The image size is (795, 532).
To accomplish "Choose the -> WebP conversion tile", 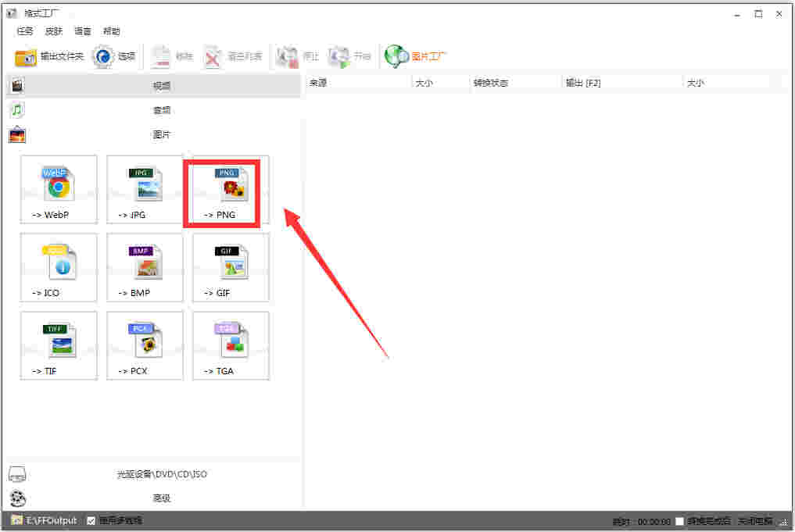I will pyautogui.click(x=59, y=190).
